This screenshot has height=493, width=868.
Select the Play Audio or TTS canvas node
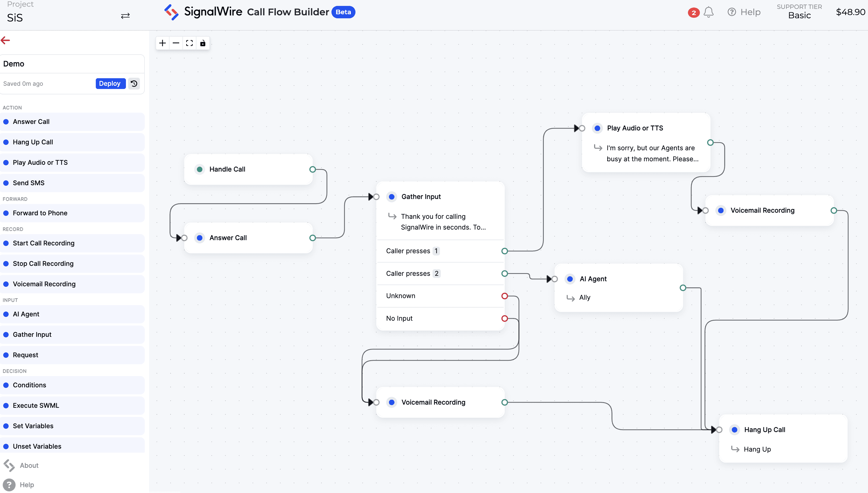pos(646,142)
